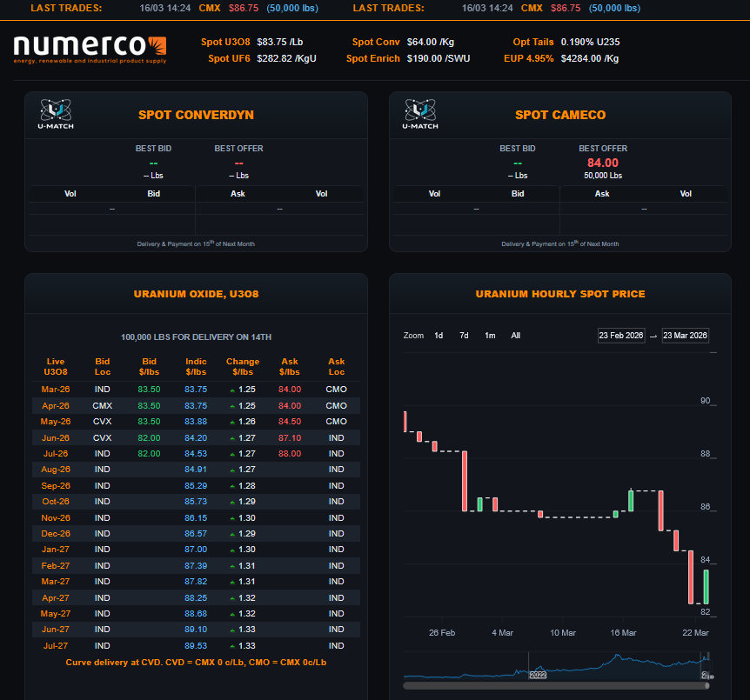Click the Curve delivery at CVD note
Screen dimensions: 750x700
pos(196,663)
